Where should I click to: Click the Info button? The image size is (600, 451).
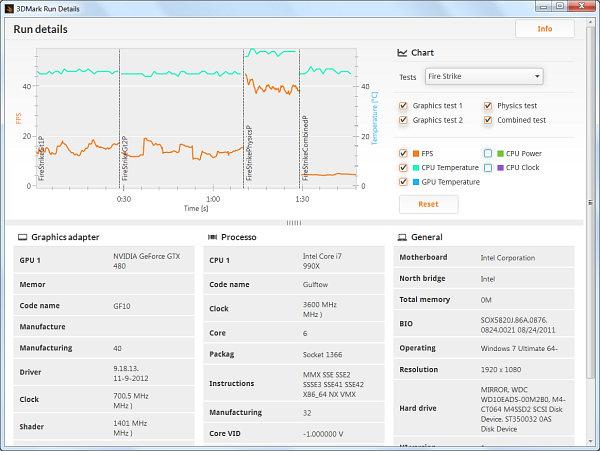click(x=545, y=29)
